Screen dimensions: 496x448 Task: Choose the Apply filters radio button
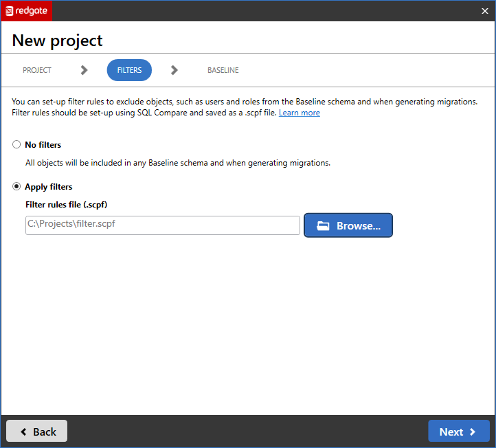click(x=16, y=187)
